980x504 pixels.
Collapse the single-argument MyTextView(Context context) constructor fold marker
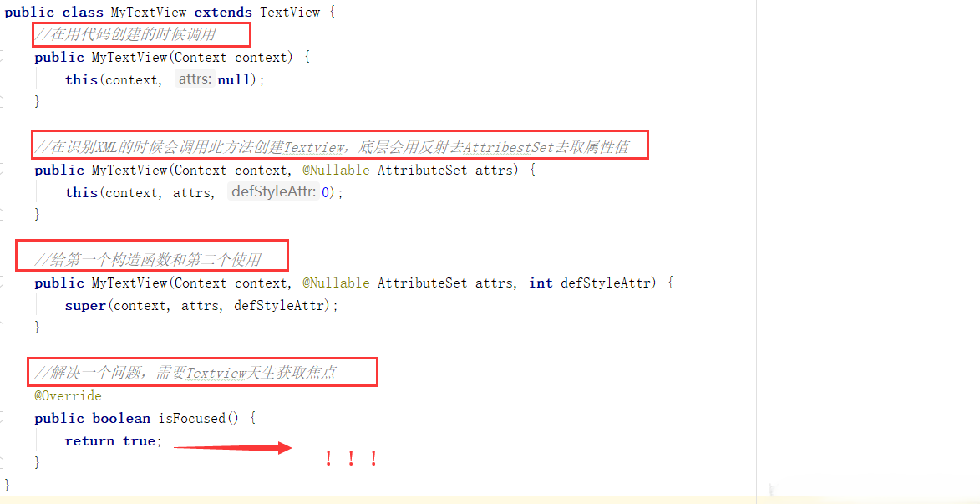(1, 57)
